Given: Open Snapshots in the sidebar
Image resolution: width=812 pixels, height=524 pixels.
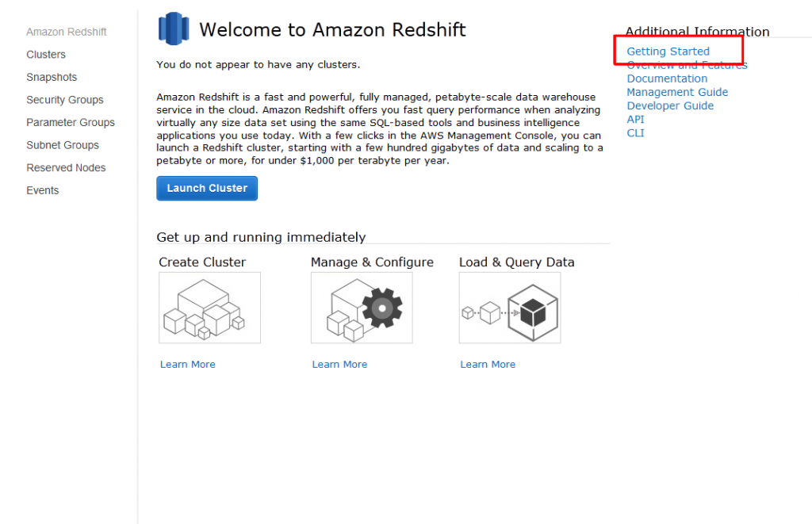Looking at the screenshot, I should tap(52, 77).
